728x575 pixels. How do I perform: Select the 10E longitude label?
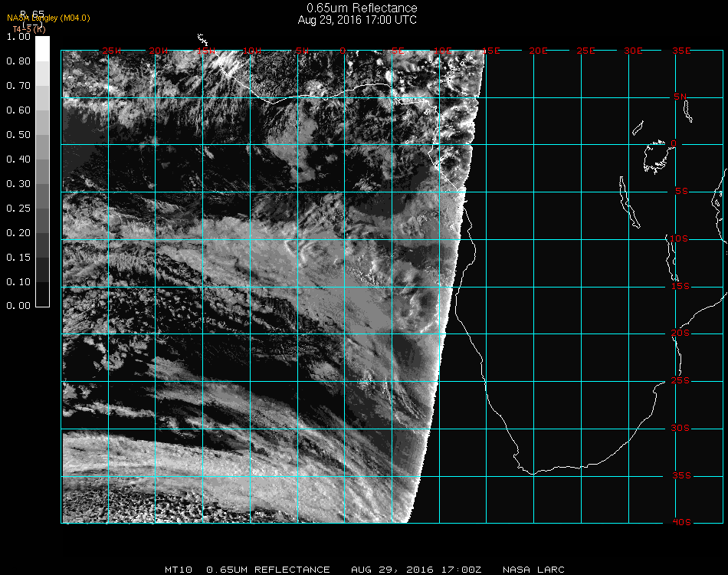click(443, 51)
